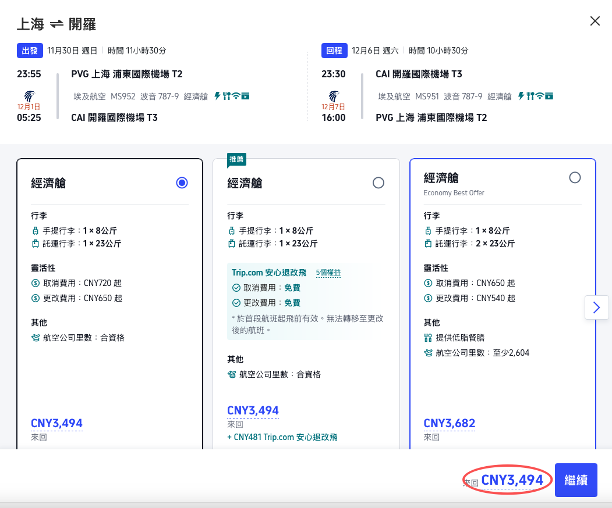Image resolution: width=612 pixels, height=508 pixels.
Task: Click the CNY3,494 price in first fare card
Action: tap(57, 423)
